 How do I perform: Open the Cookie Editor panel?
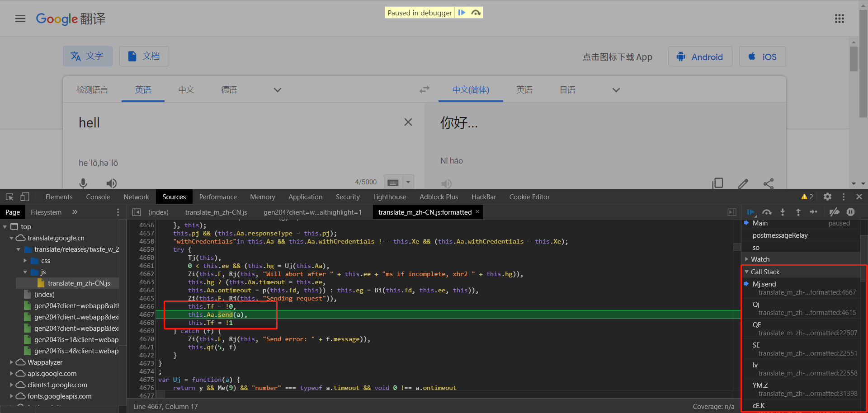tap(529, 197)
